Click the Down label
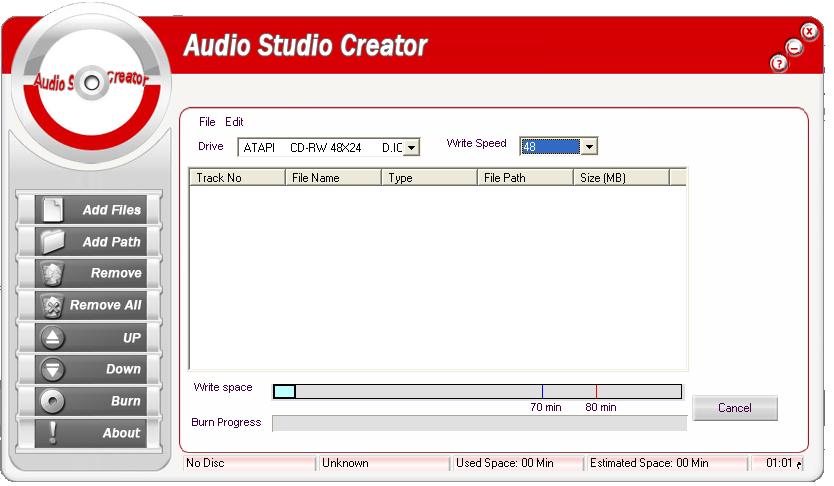 [123, 369]
